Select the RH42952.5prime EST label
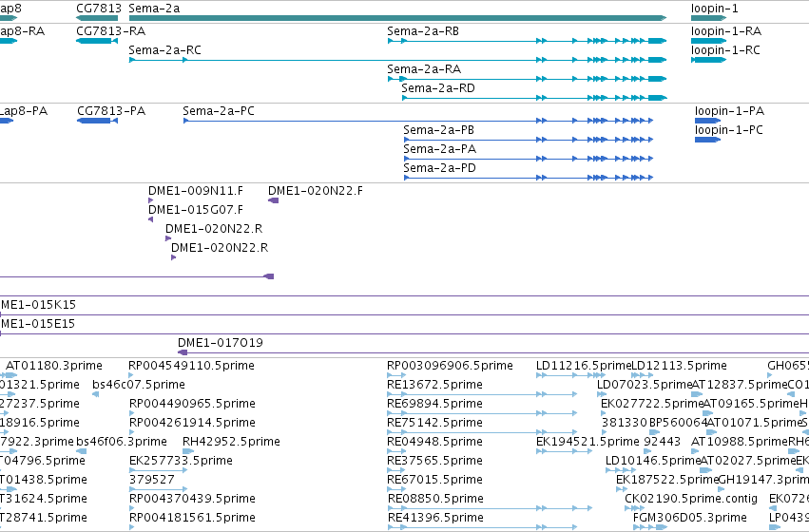The width and height of the screenshot is (809, 532). (231, 443)
